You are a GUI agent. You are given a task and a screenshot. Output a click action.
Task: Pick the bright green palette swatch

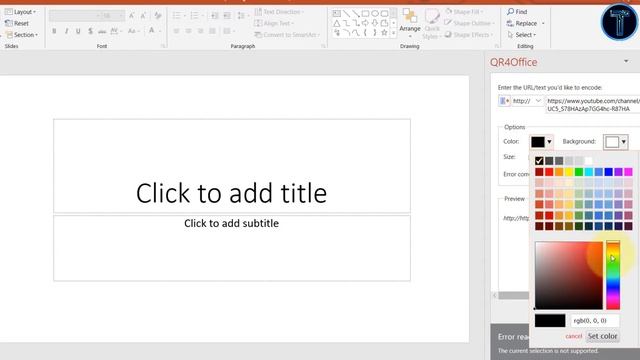tap(579, 172)
